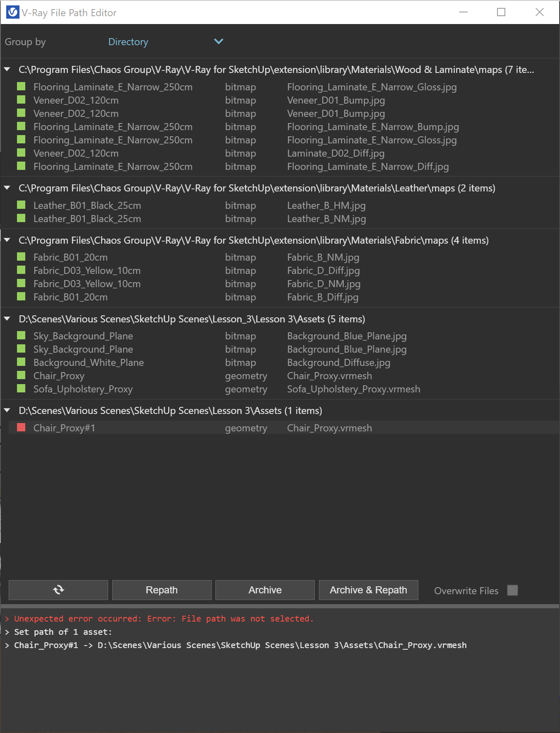Select the Background_White_Plane asset name
560x733 pixels.
[89, 363]
